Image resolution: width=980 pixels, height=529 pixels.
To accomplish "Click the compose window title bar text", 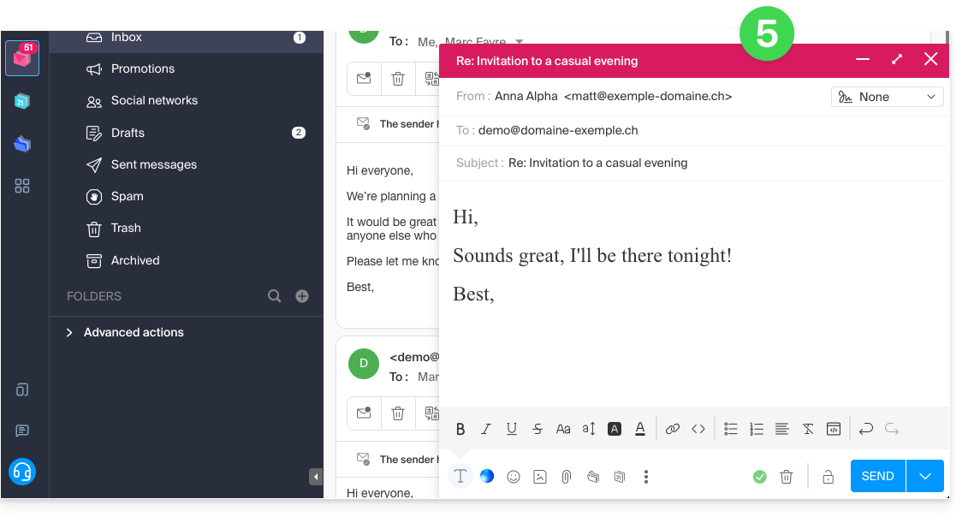I will (547, 61).
